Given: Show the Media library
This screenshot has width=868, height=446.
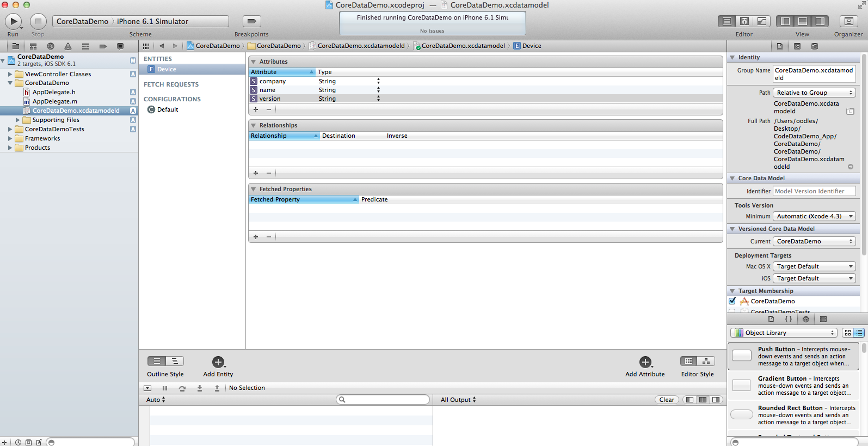Looking at the screenshot, I should coord(823,319).
